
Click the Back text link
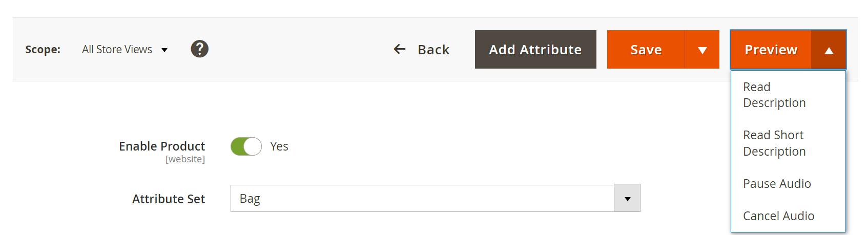pos(433,50)
